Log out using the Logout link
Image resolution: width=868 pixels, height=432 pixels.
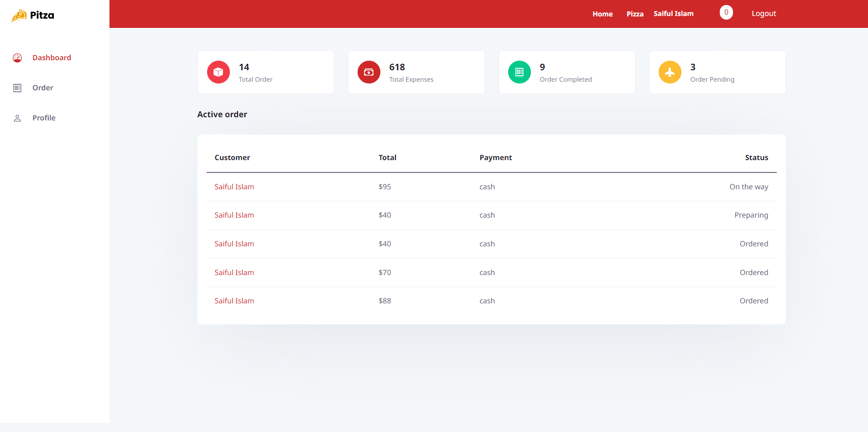[764, 14]
